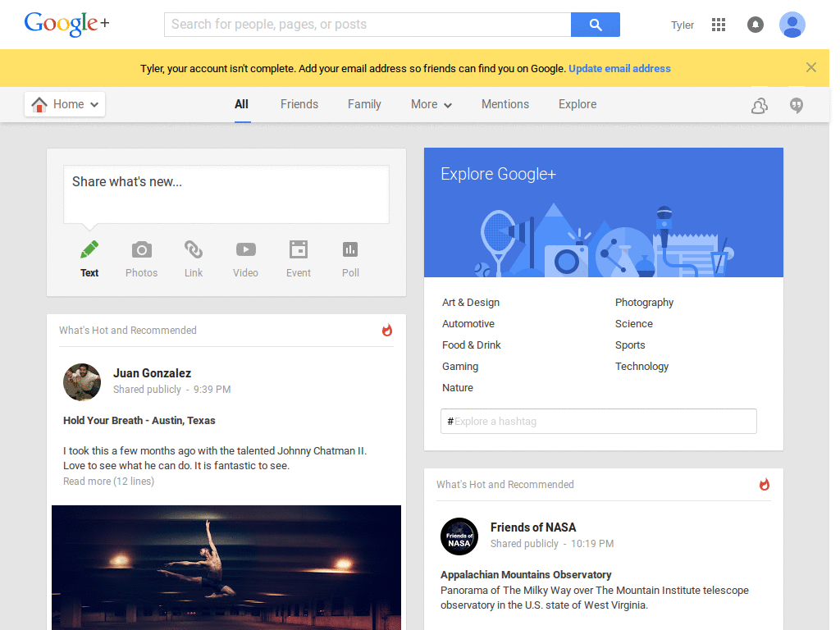Switch to the All stream tab
Screen dimensions: 840x630
[242, 104]
